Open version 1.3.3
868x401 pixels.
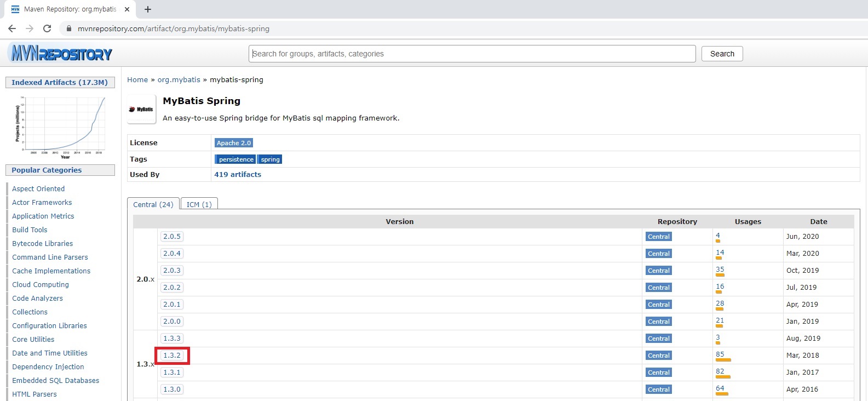point(172,339)
